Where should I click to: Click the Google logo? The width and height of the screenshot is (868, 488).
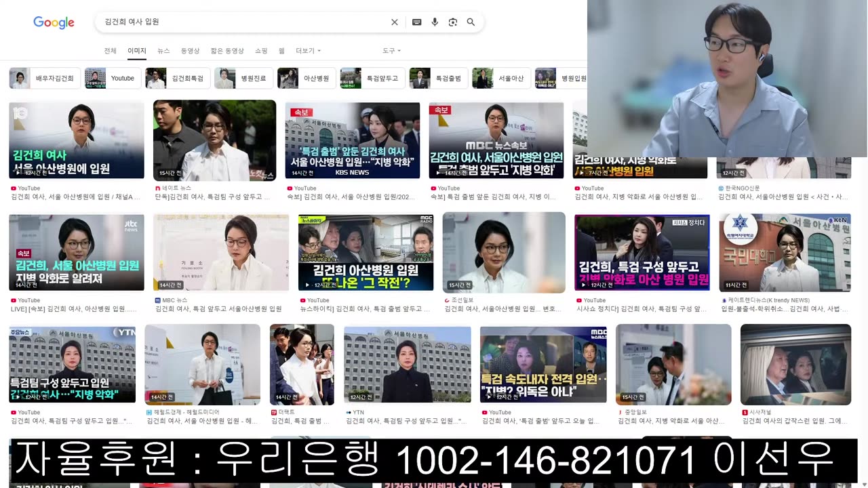[54, 22]
